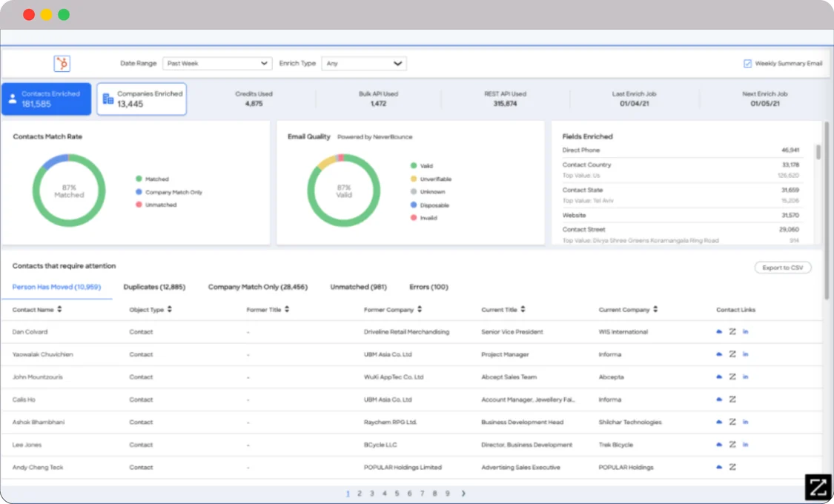
Task: Click the ZoomInfo icon for Andy Cheng Teck
Action: (732, 467)
